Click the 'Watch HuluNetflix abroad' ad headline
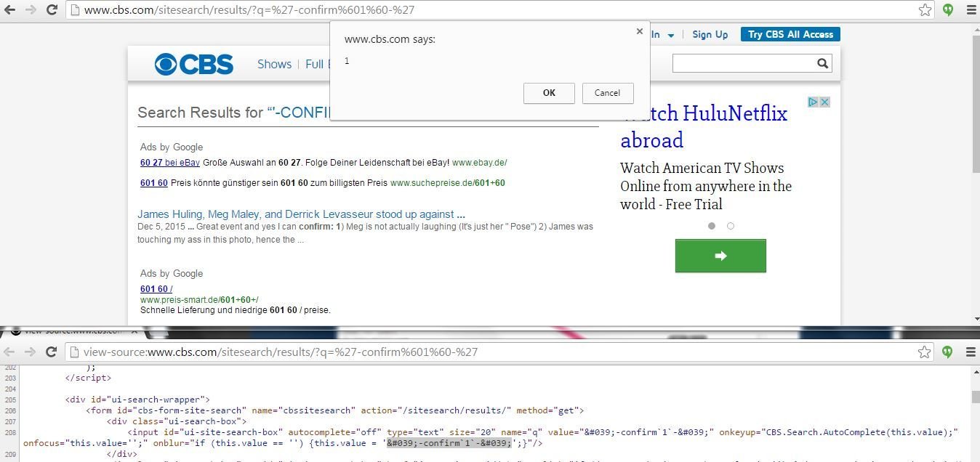The image size is (980, 462). point(704,126)
